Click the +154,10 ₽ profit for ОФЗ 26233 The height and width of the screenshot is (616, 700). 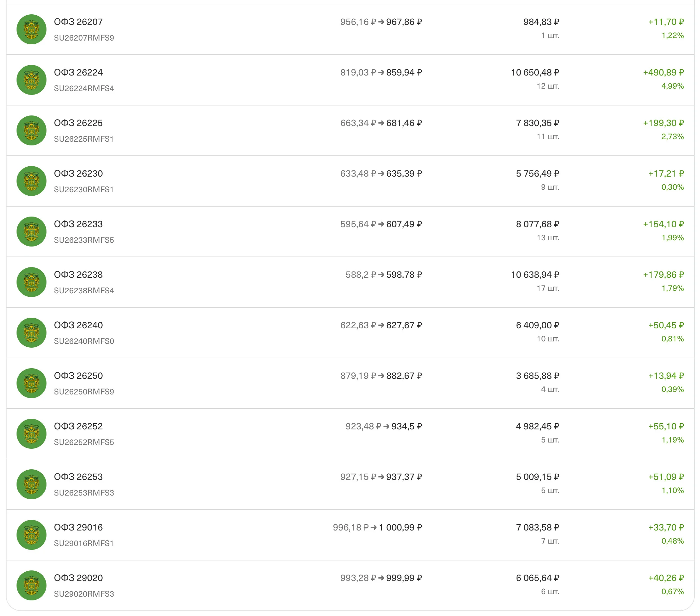664,224
